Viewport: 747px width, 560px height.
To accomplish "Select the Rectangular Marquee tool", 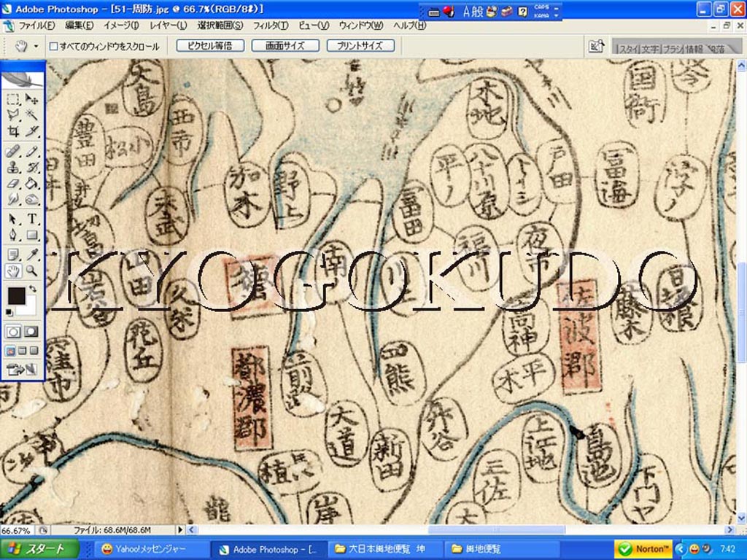I will [13, 98].
